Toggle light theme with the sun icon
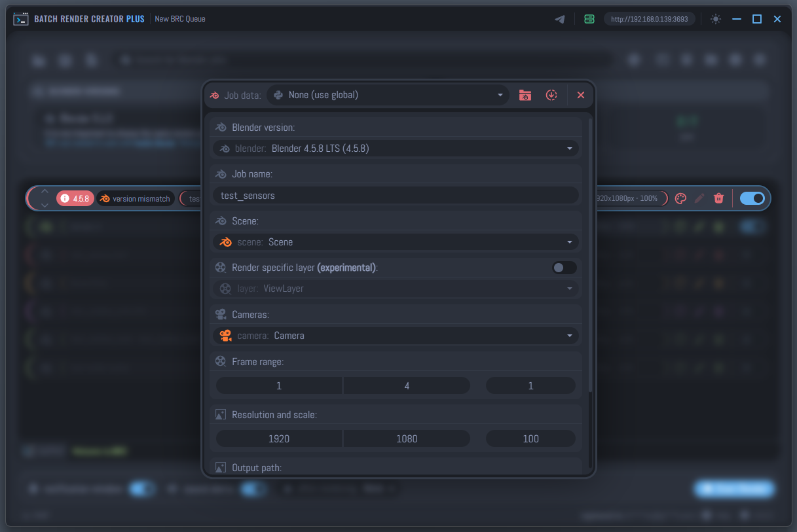The image size is (797, 532). click(x=716, y=19)
